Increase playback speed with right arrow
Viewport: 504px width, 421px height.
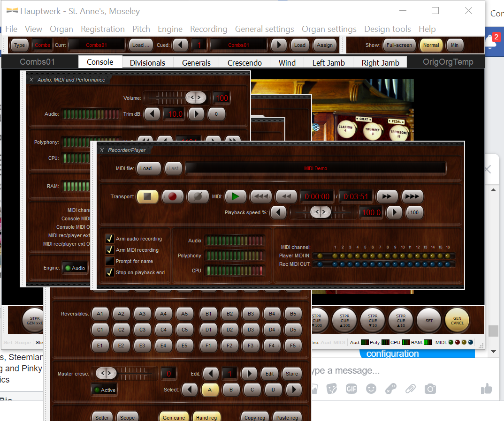point(394,212)
